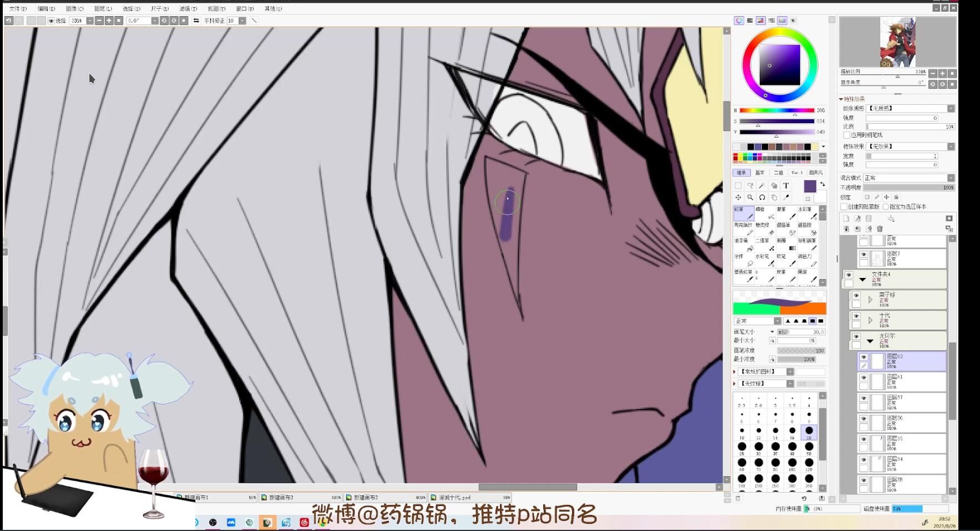Activate the Text (T) tool
The width and height of the screenshot is (980, 531).
pyautogui.click(x=786, y=186)
